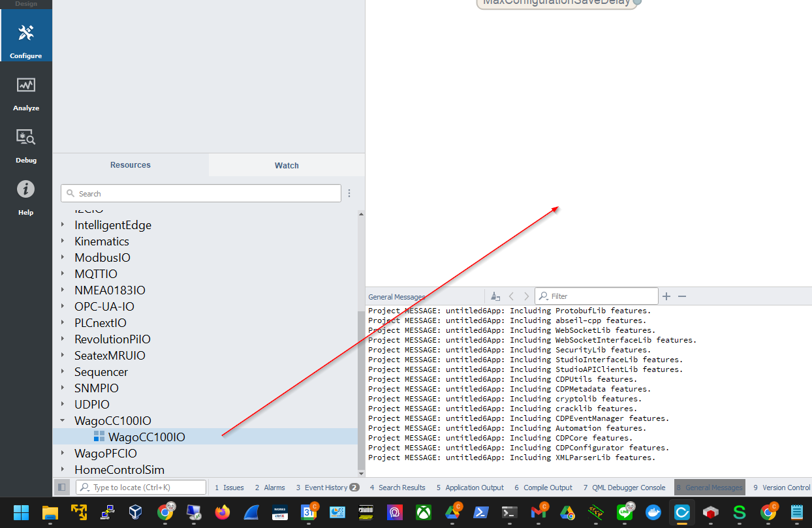
Task: Open the Application Output pane
Action: click(x=470, y=488)
